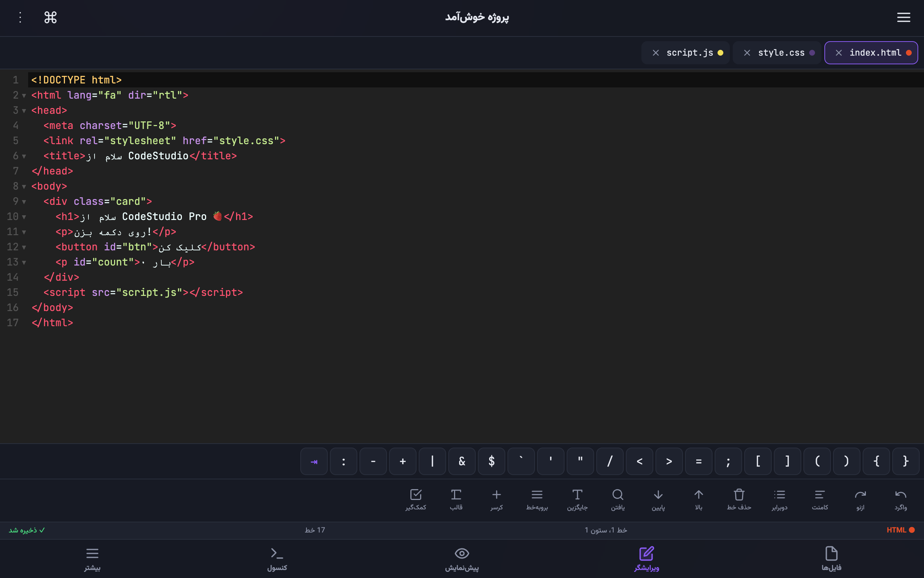Open the فایل‌ها files tab

831,559
